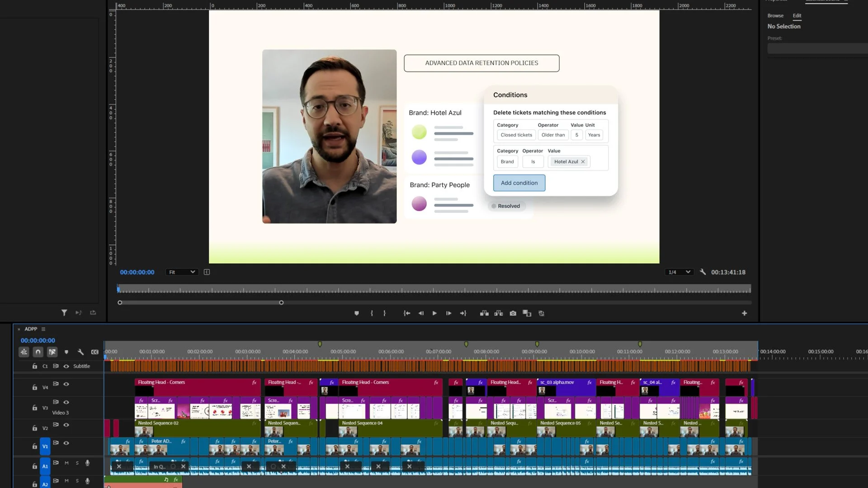The height and width of the screenshot is (488, 868).
Task: Open the button editor plus icon
Action: click(x=744, y=313)
